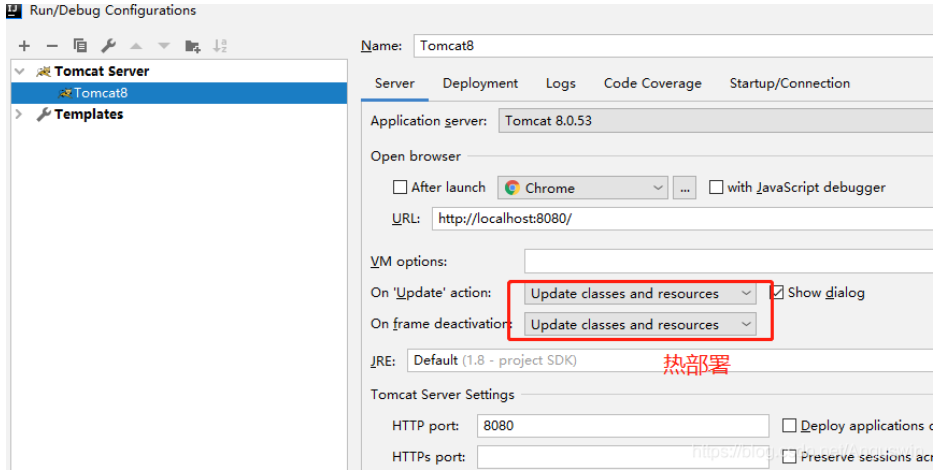Open the wrench edit templates icon
The image size is (939, 470).
click(x=108, y=46)
